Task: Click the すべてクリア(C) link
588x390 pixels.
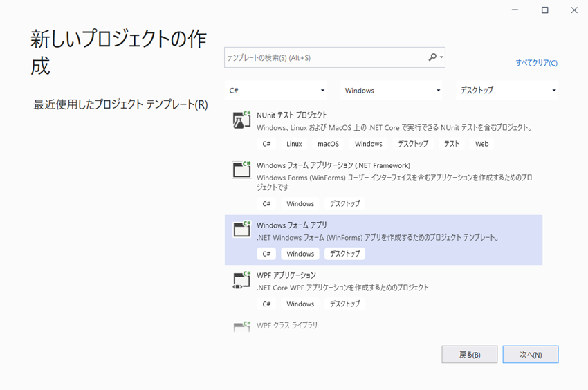Action: tap(536, 63)
